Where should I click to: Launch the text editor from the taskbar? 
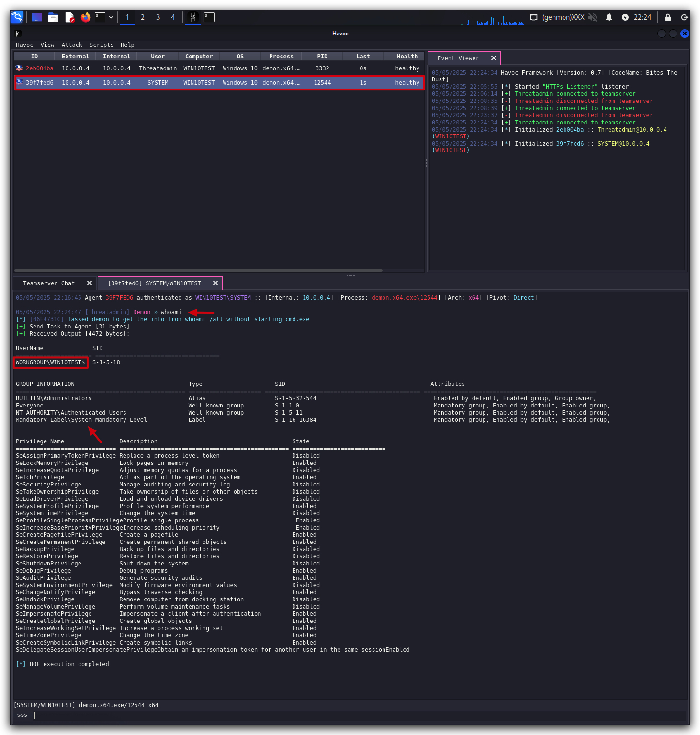(70, 17)
